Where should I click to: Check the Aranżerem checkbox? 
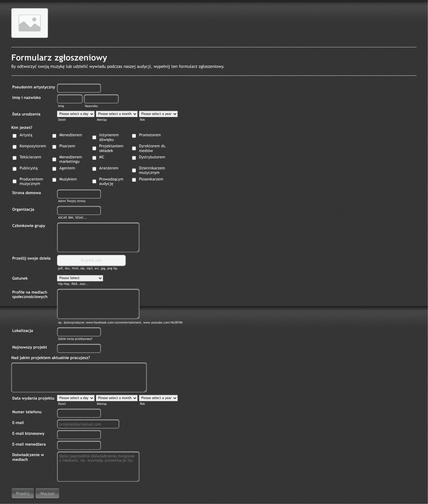point(94,169)
